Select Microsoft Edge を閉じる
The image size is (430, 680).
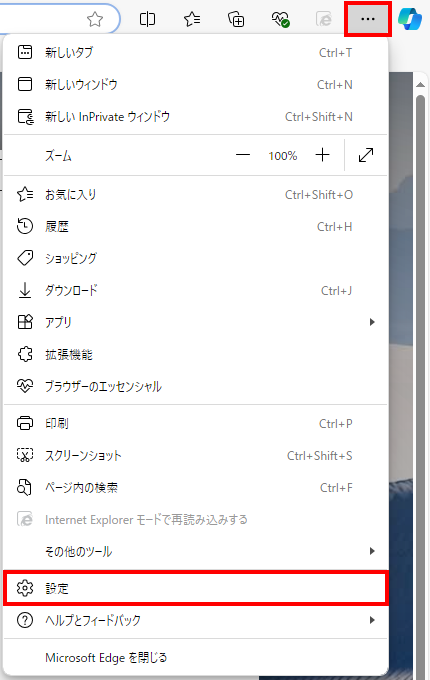195,657
